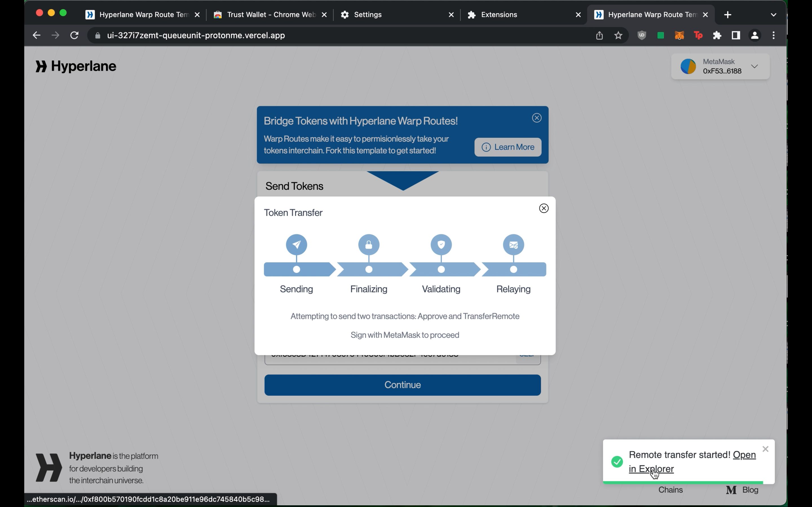Click the Hyperlane send/transfer icon
Screen dimensions: 812x507
coord(296,245)
